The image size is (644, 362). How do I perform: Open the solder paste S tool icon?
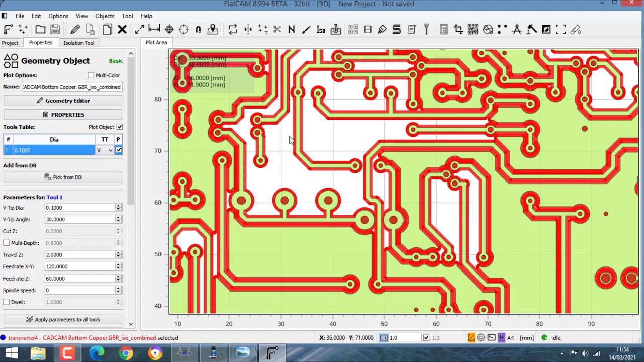tap(397, 30)
